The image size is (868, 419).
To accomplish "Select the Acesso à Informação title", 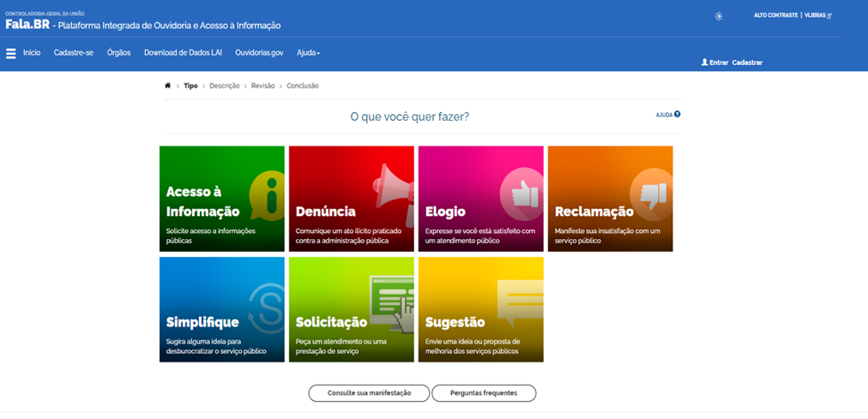I will pos(202,201).
